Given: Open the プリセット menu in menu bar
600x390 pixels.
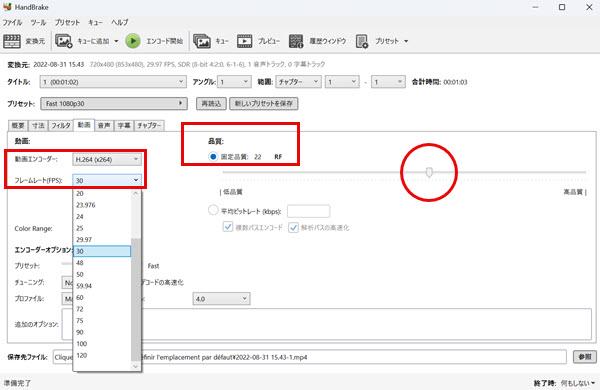Looking at the screenshot, I should click(x=67, y=22).
